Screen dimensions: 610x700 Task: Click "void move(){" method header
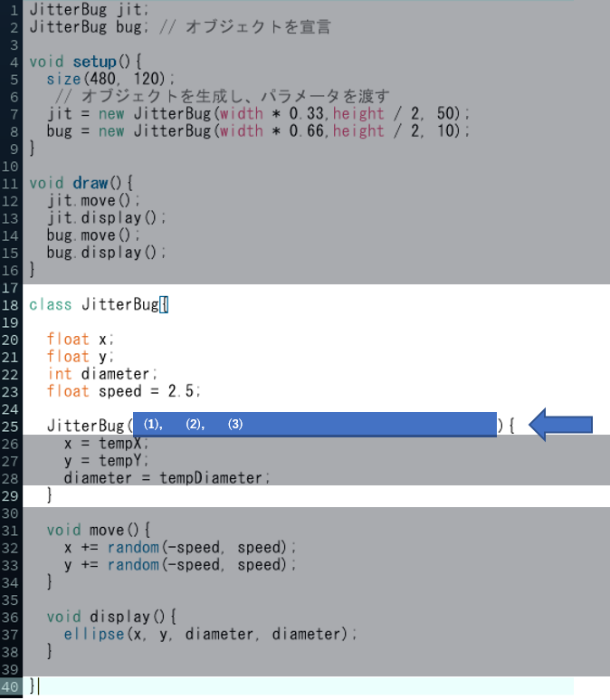pos(98,531)
